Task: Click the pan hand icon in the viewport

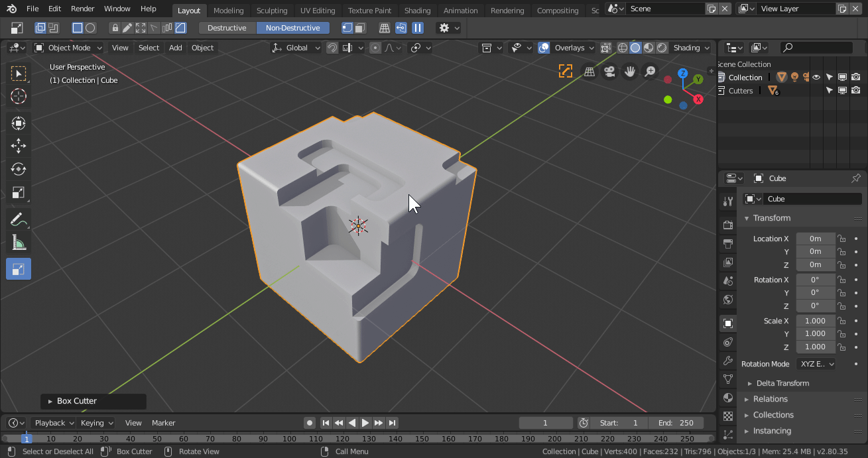Action: pos(630,72)
